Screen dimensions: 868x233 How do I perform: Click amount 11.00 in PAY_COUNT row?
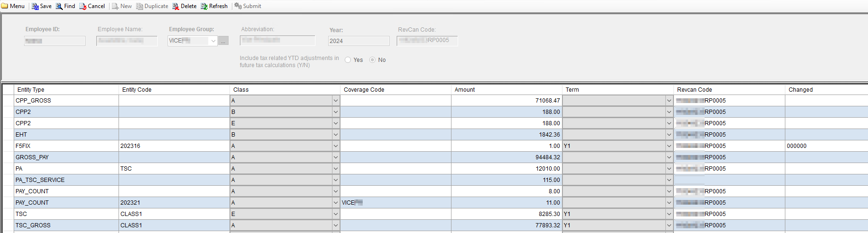tap(553, 203)
